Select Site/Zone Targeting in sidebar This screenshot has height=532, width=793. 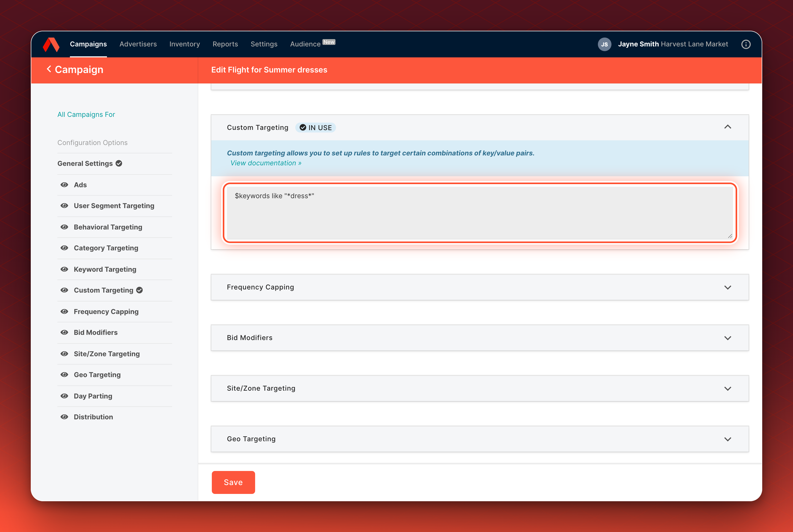107,354
